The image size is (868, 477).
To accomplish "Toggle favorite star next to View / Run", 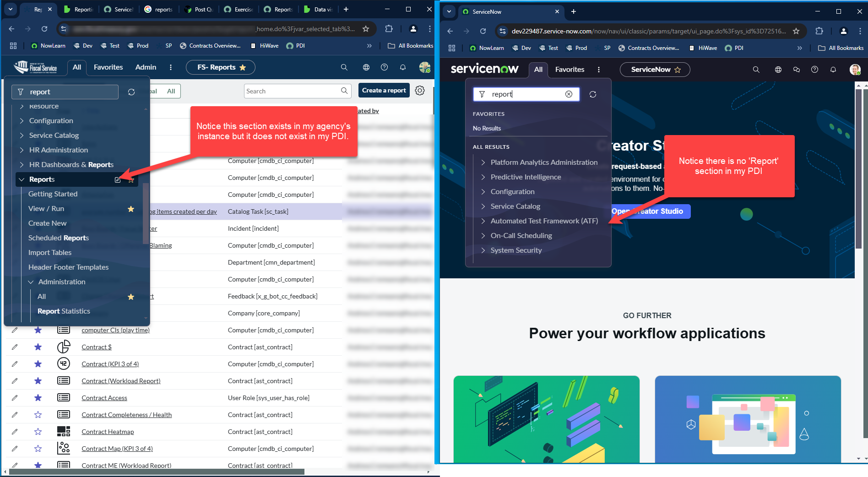I will [x=131, y=209].
